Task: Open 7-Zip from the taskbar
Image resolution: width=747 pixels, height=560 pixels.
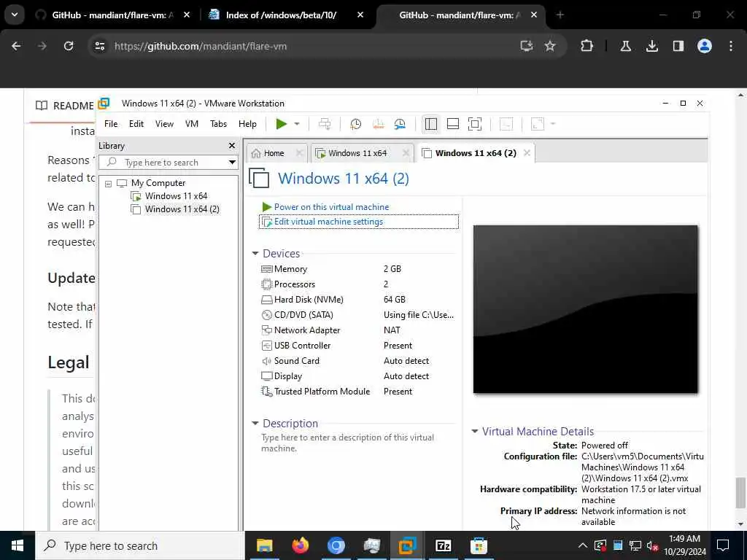Action: (443, 545)
